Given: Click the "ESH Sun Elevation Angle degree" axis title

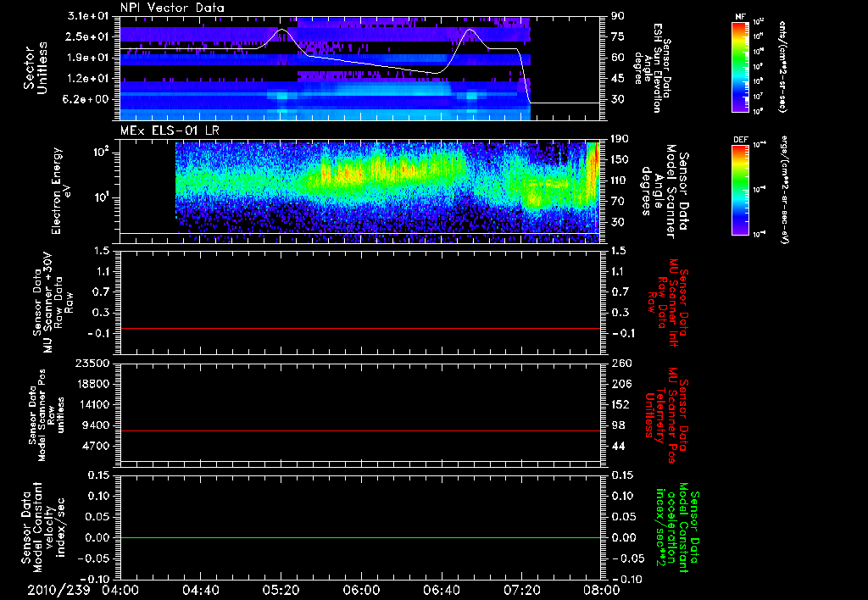Looking at the screenshot, I should pos(654,68).
